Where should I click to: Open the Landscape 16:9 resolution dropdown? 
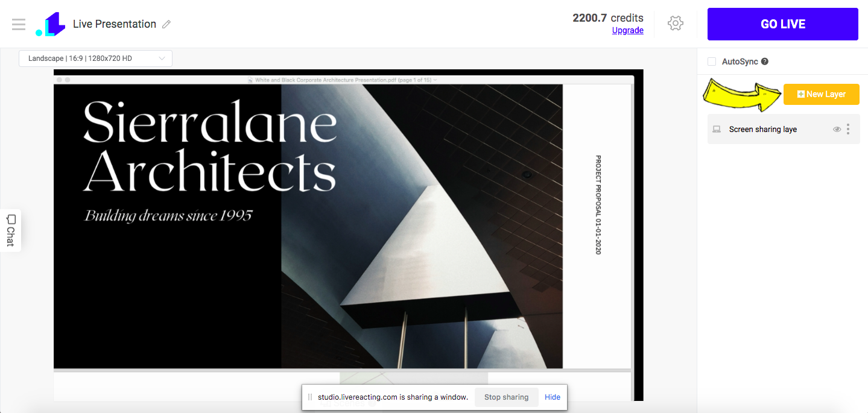[x=95, y=58]
